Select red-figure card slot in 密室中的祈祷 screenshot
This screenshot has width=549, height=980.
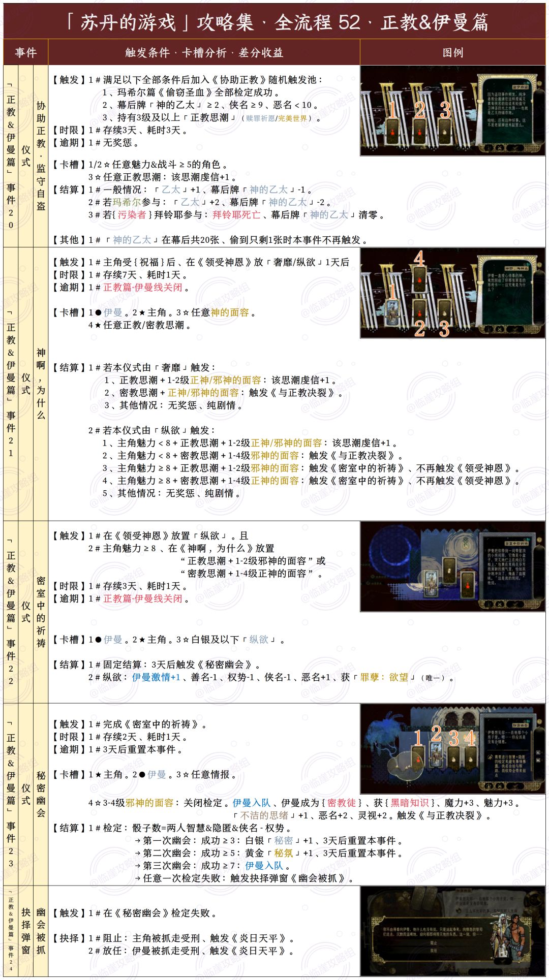pyautogui.click(x=468, y=585)
